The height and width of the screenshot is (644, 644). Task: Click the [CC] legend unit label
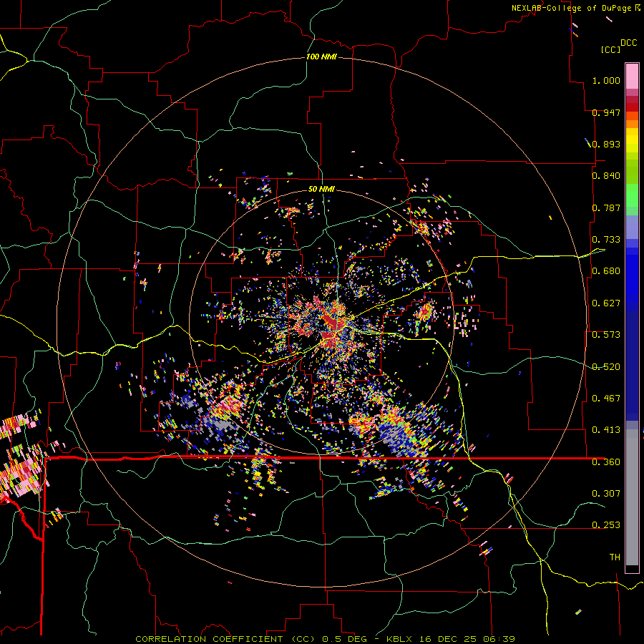pyautogui.click(x=610, y=50)
